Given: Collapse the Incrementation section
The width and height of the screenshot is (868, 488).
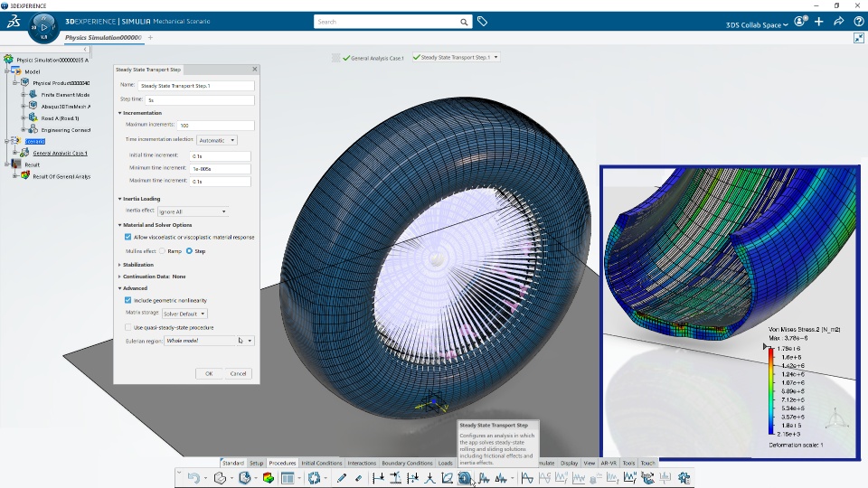Looking at the screenshot, I should [x=119, y=113].
